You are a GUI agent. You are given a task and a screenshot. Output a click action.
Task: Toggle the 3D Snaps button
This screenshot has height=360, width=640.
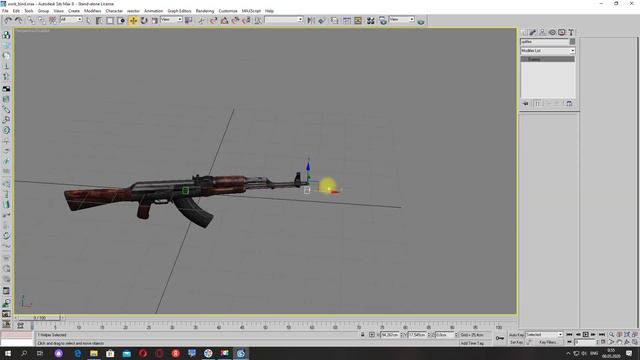tap(213, 20)
